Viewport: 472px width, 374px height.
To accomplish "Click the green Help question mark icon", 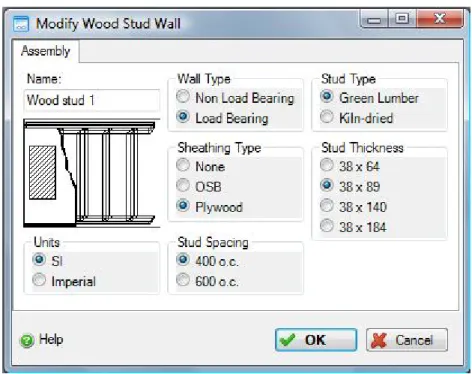I will pyautogui.click(x=27, y=341).
